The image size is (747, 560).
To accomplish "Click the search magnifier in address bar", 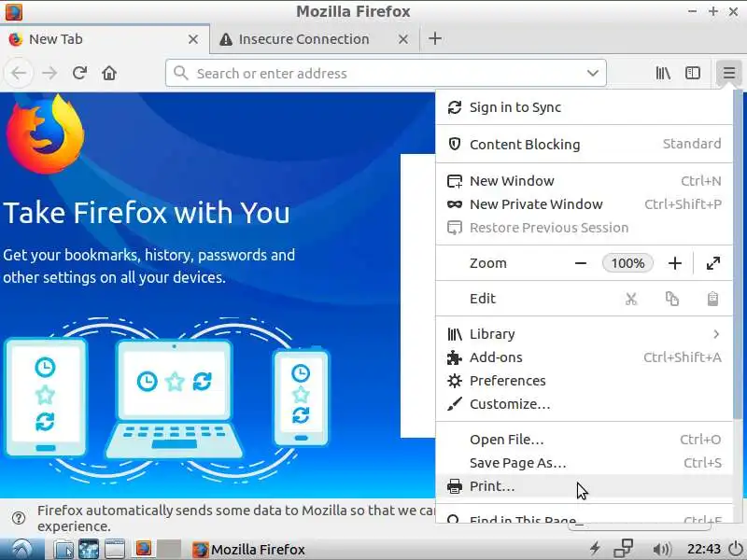I will click(x=181, y=74).
